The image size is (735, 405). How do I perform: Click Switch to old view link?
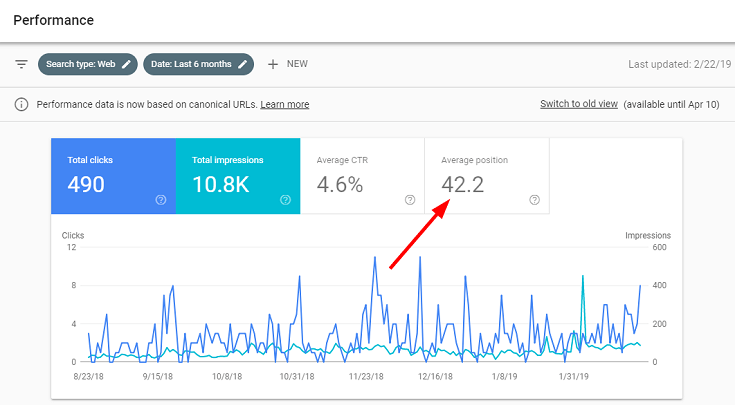click(578, 104)
